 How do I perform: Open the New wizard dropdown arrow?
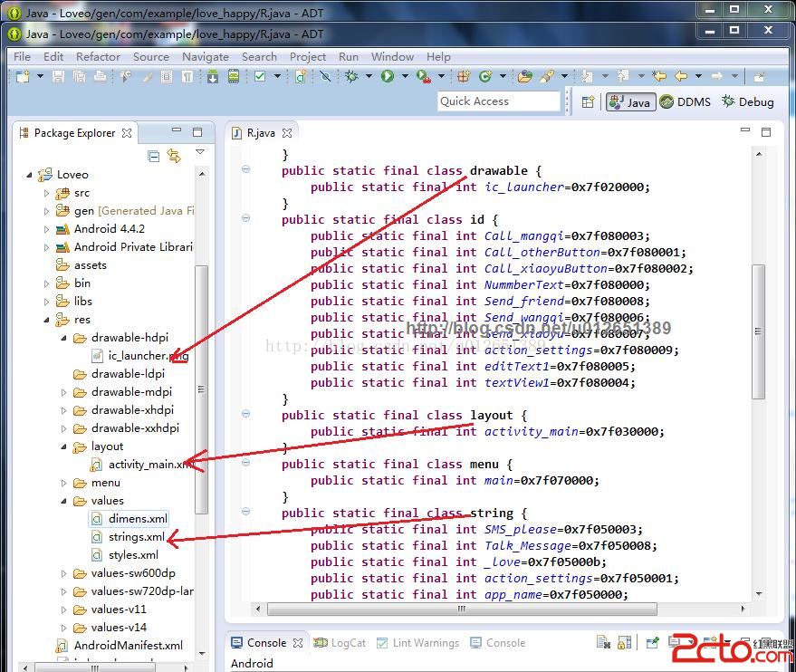click(x=40, y=77)
